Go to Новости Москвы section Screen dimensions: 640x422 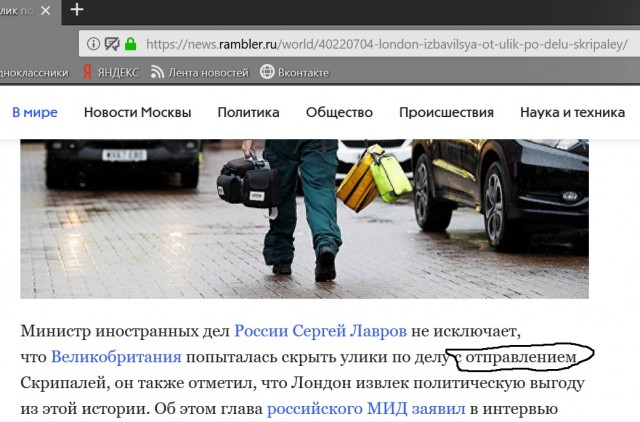[x=138, y=112]
